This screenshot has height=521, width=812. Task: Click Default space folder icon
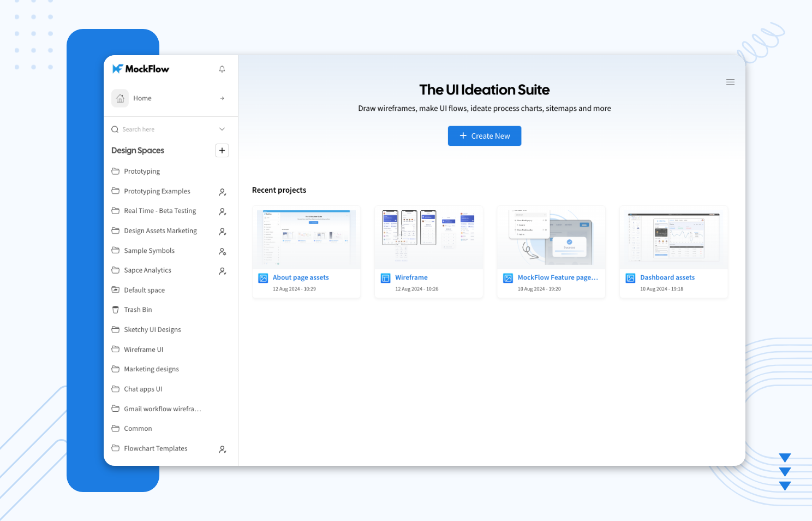[x=116, y=289]
